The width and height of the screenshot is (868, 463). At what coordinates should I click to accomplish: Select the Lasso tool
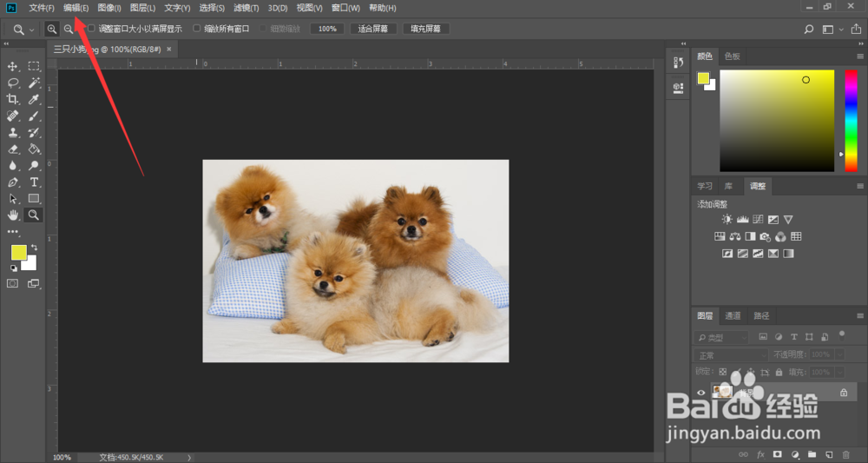coord(12,83)
